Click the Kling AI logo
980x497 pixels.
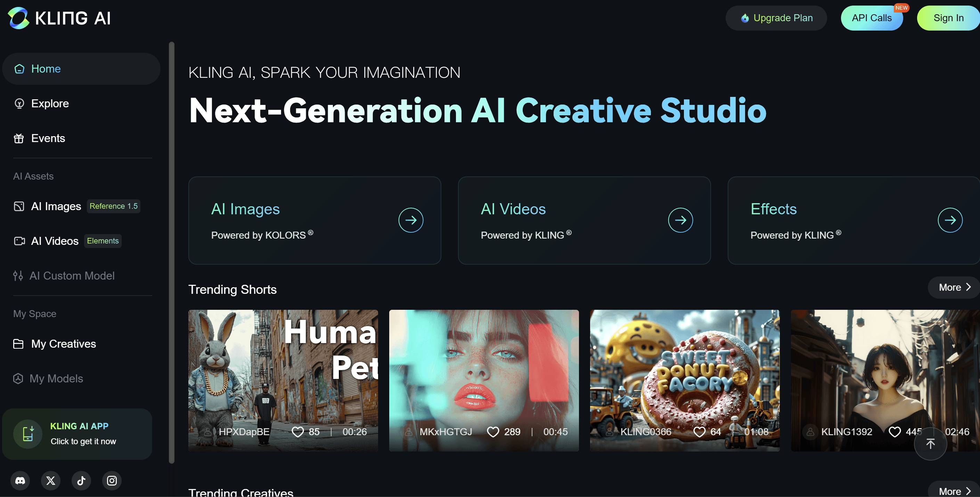tap(59, 18)
